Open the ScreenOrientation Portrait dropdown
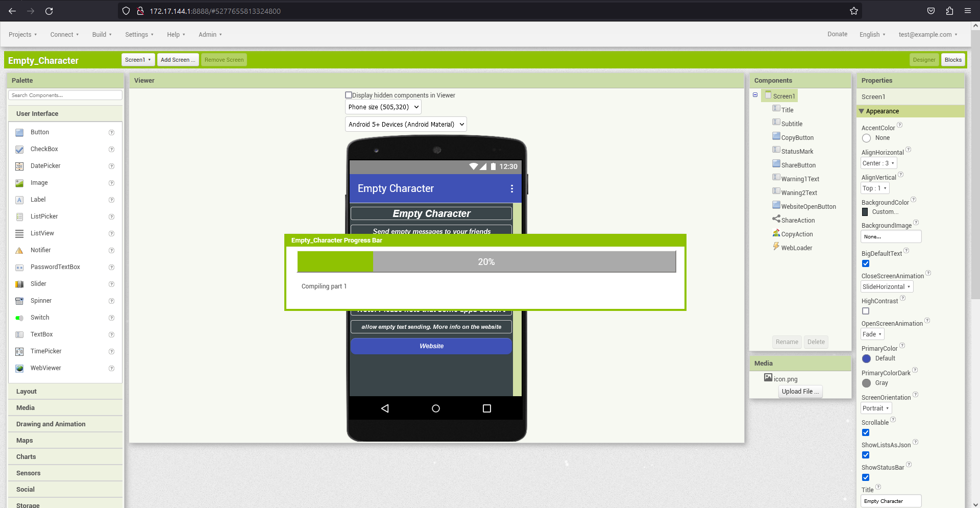The height and width of the screenshot is (508, 980). pyautogui.click(x=876, y=408)
